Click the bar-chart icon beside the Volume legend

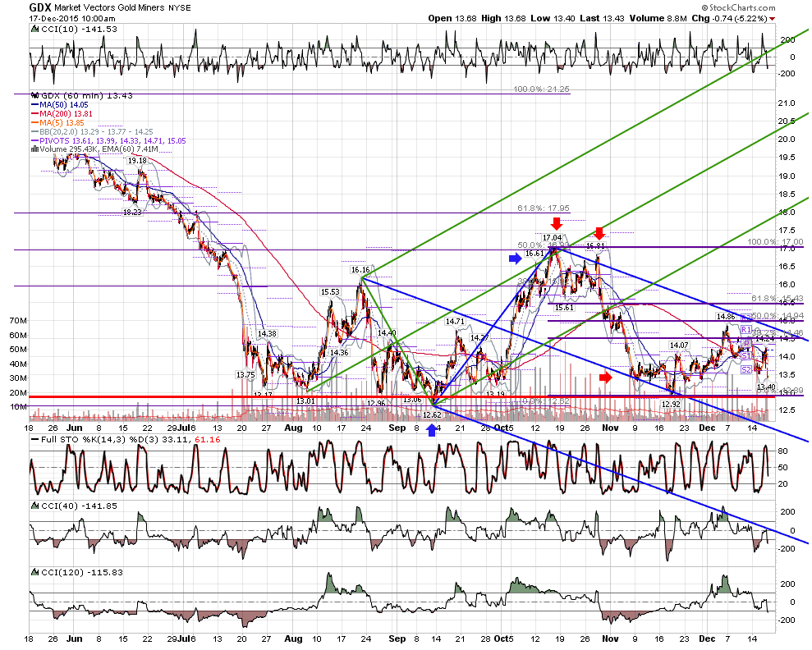34,149
